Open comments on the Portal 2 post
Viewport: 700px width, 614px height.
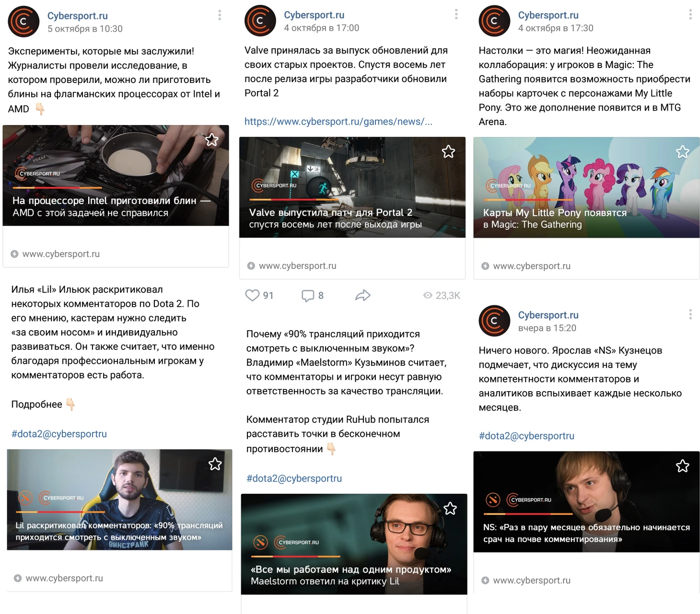(x=308, y=296)
